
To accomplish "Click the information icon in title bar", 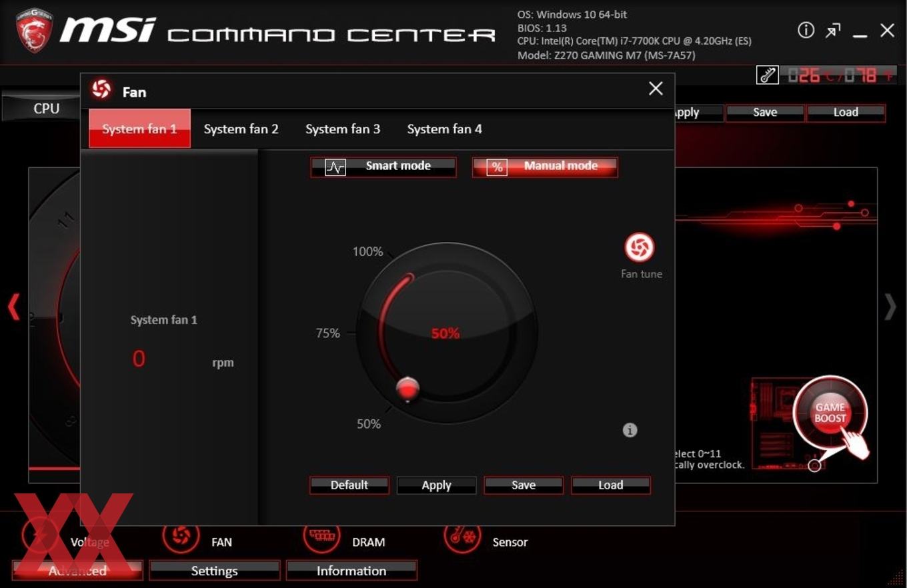I will coord(806,30).
